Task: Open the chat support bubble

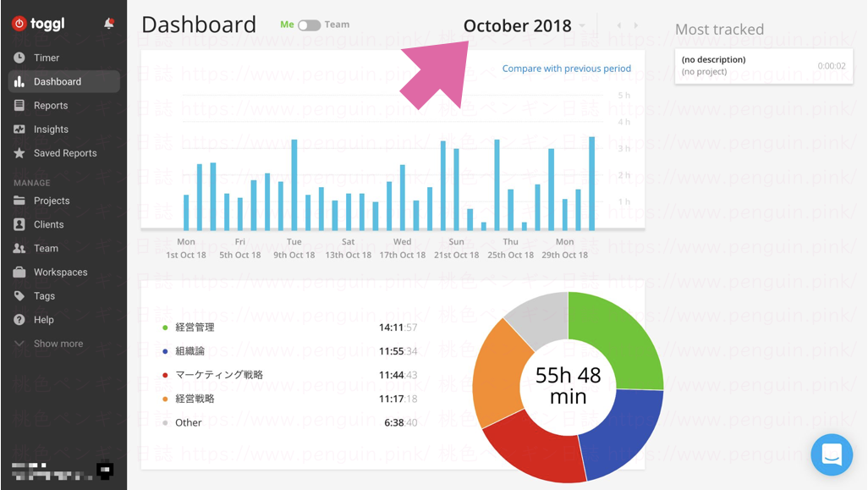Action: pos(832,454)
